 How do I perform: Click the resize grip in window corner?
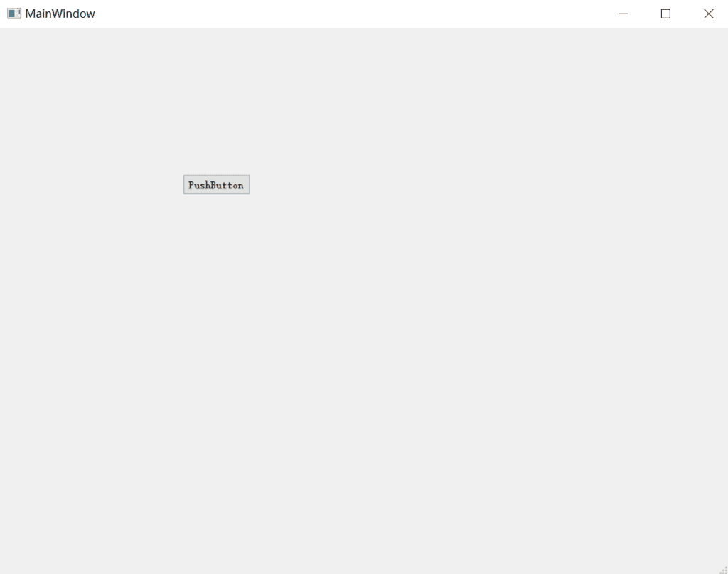coord(723,569)
